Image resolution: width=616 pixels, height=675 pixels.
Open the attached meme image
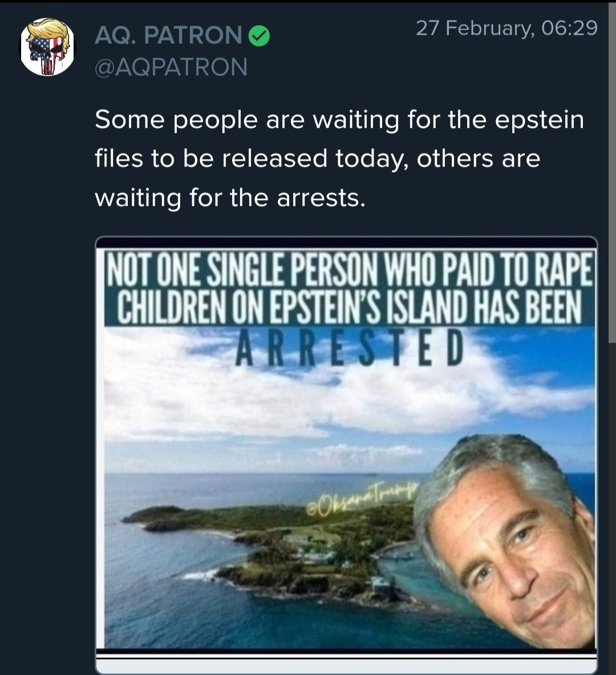click(346, 445)
